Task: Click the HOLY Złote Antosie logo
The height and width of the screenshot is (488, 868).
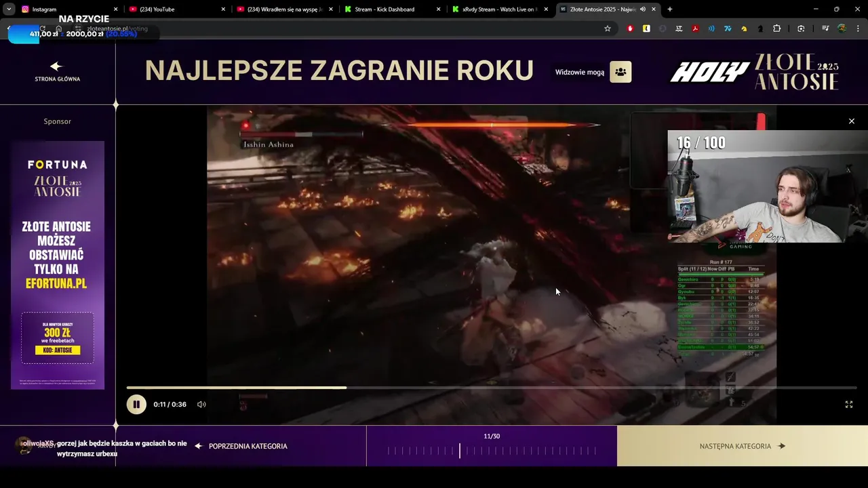Action: [x=754, y=72]
